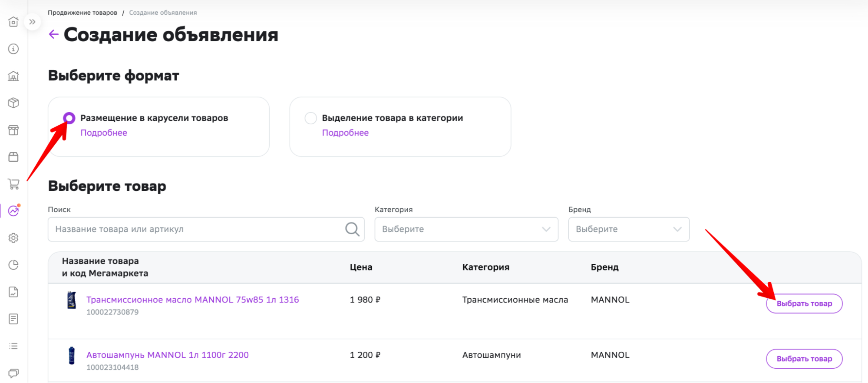Open the settings gear icon in sidebar
This screenshot has height=383, width=868.
(13, 238)
